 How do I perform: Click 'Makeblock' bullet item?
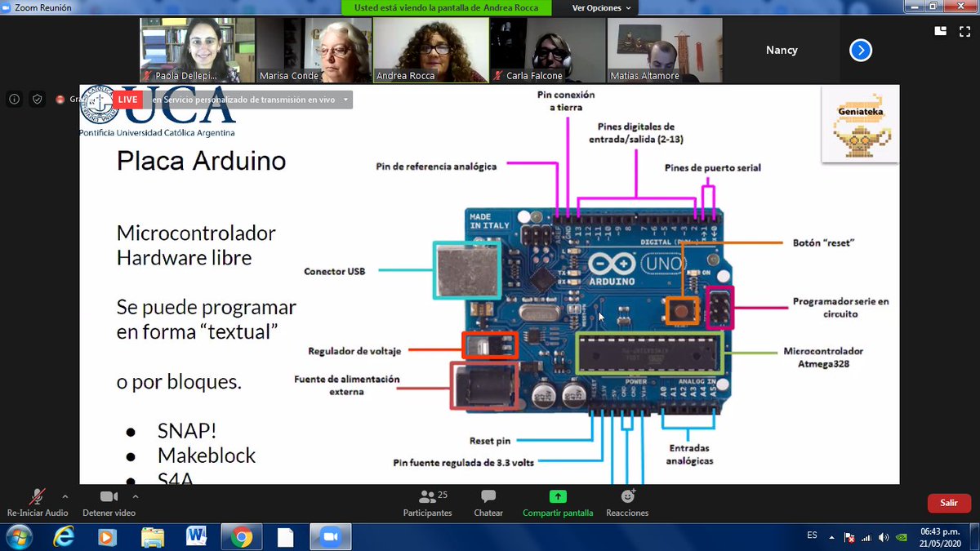point(207,455)
